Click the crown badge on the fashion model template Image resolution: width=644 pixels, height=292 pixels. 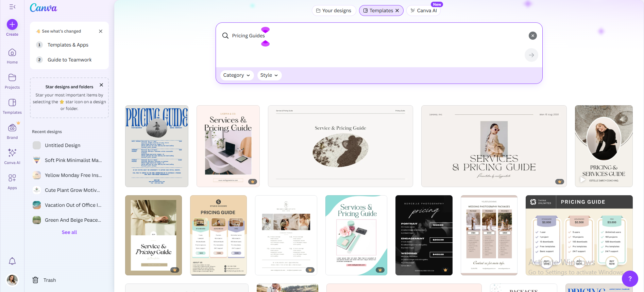pos(560,182)
